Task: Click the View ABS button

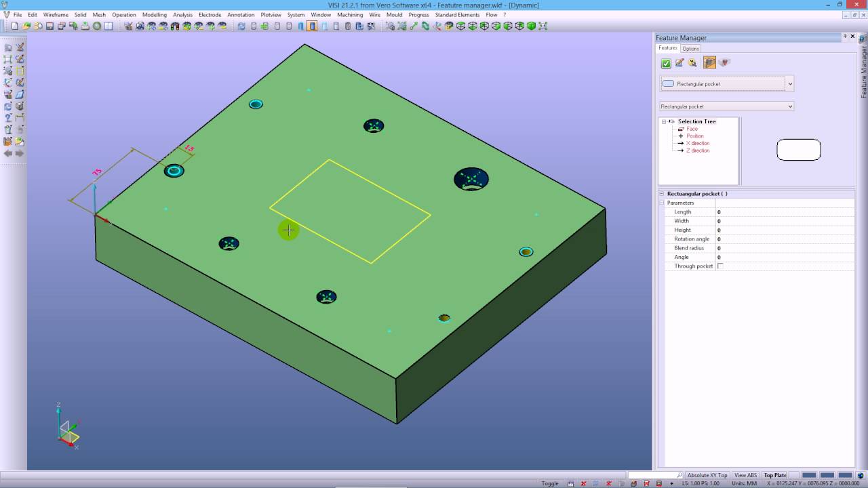Action: click(745, 475)
